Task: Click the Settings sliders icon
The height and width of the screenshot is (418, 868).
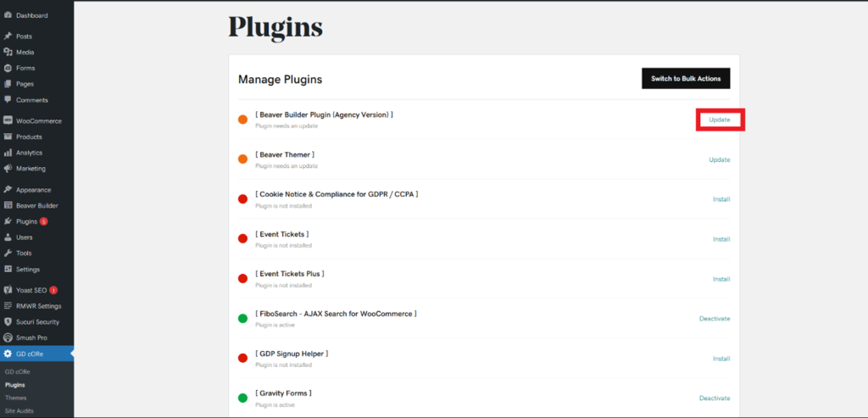Action: tap(8, 269)
